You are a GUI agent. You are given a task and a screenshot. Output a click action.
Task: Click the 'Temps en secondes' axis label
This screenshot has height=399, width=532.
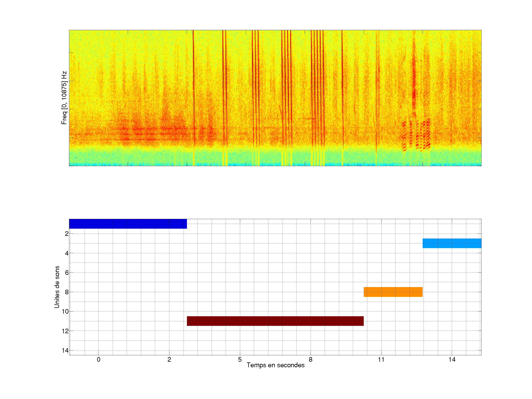(275, 365)
